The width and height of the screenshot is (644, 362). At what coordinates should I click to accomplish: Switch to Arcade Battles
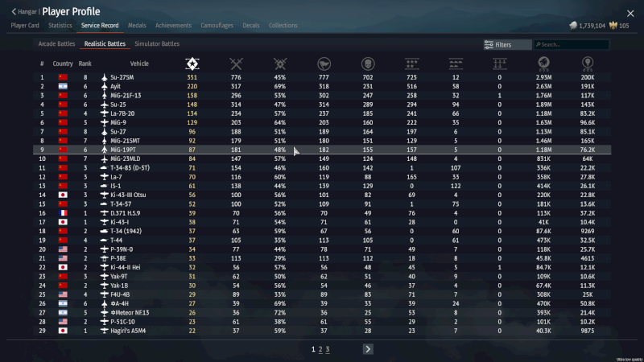(x=56, y=44)
